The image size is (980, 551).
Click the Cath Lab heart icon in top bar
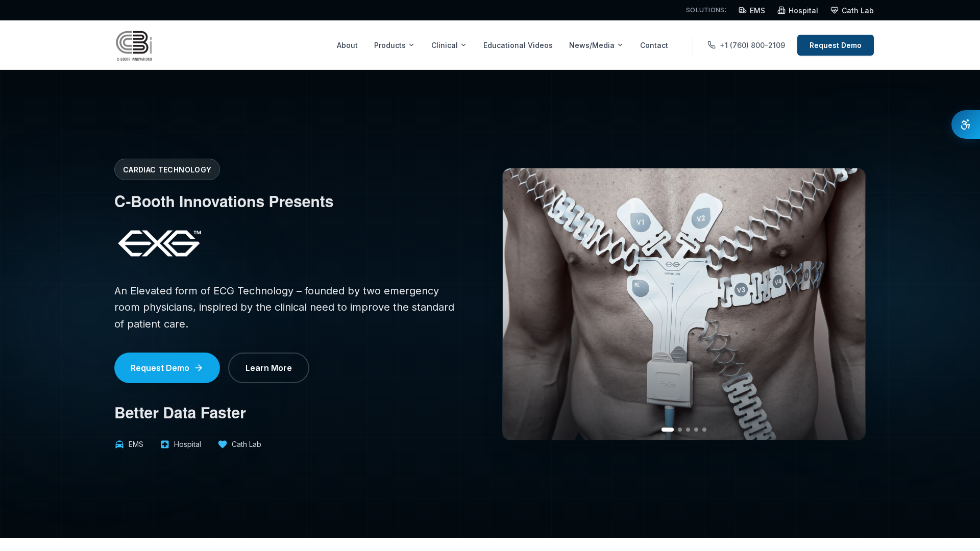point(835,10)
